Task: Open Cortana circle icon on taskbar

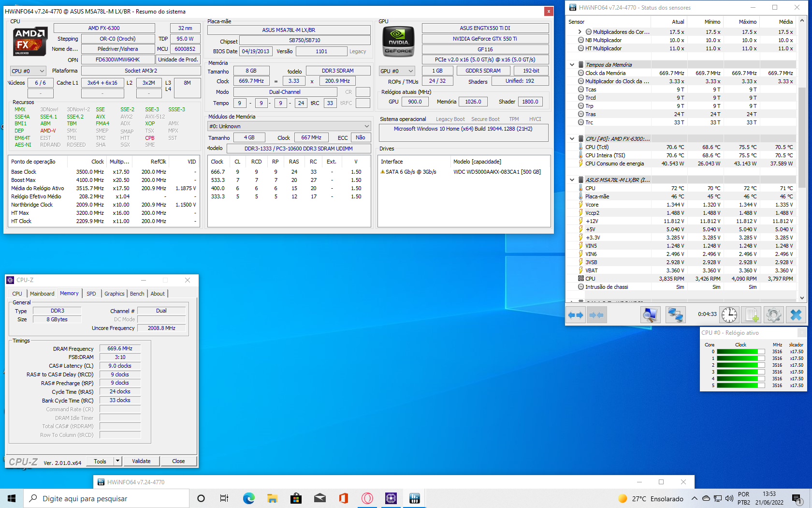Action: [201, 498]
